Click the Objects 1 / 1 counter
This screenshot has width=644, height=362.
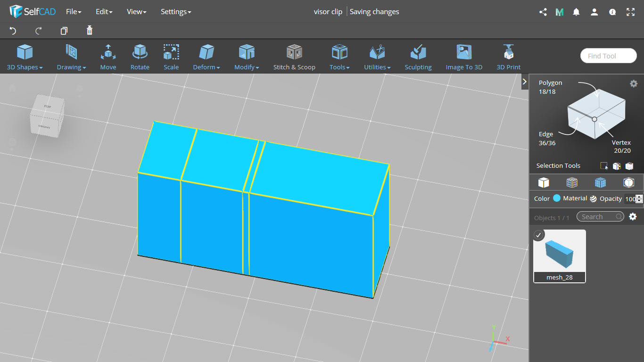552,218
